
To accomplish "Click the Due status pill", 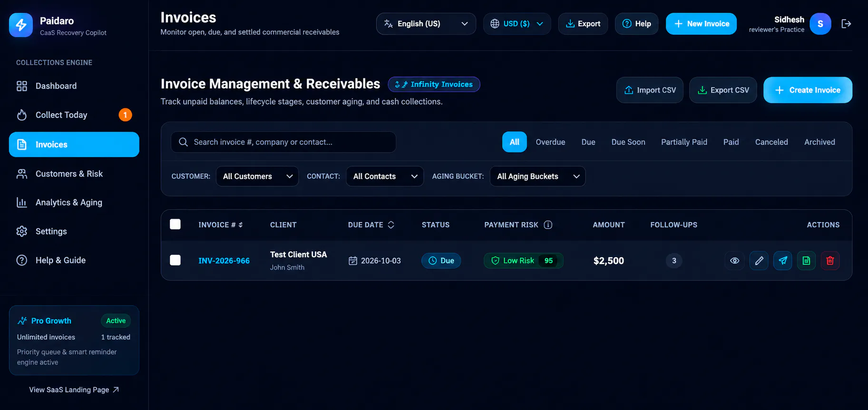I will pos(441,261).
